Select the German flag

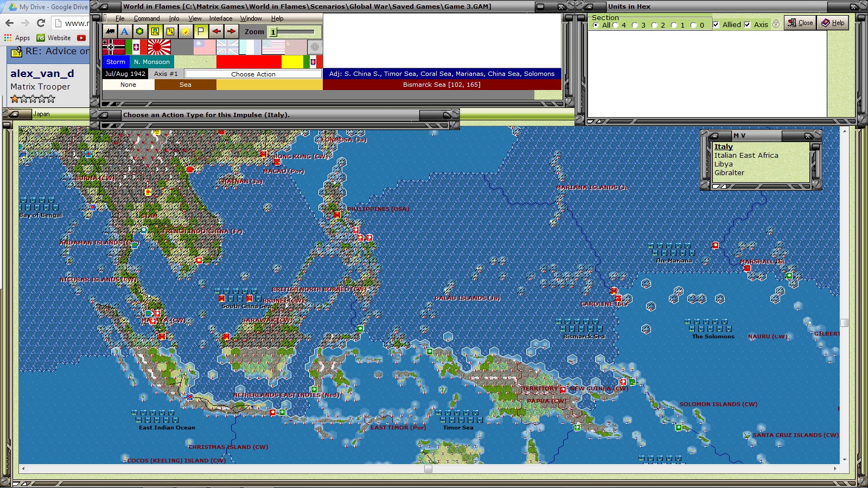(x=113, y=47)
